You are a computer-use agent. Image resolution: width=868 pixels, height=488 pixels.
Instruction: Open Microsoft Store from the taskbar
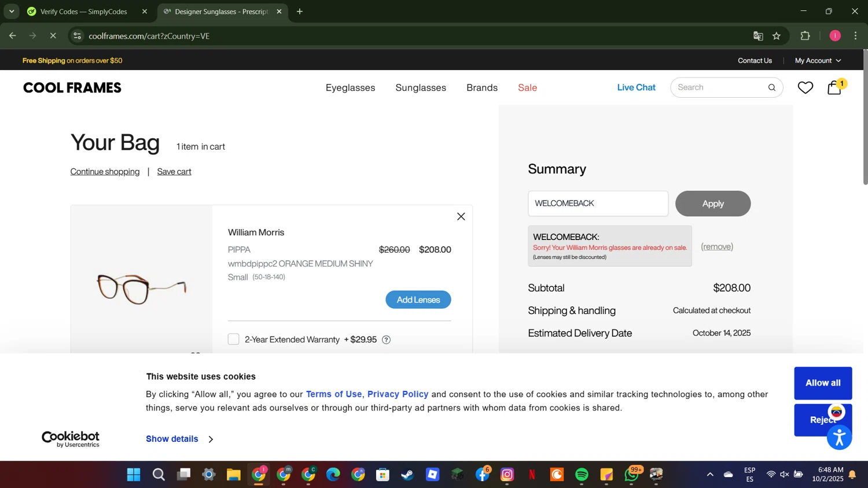coord(382,475)
